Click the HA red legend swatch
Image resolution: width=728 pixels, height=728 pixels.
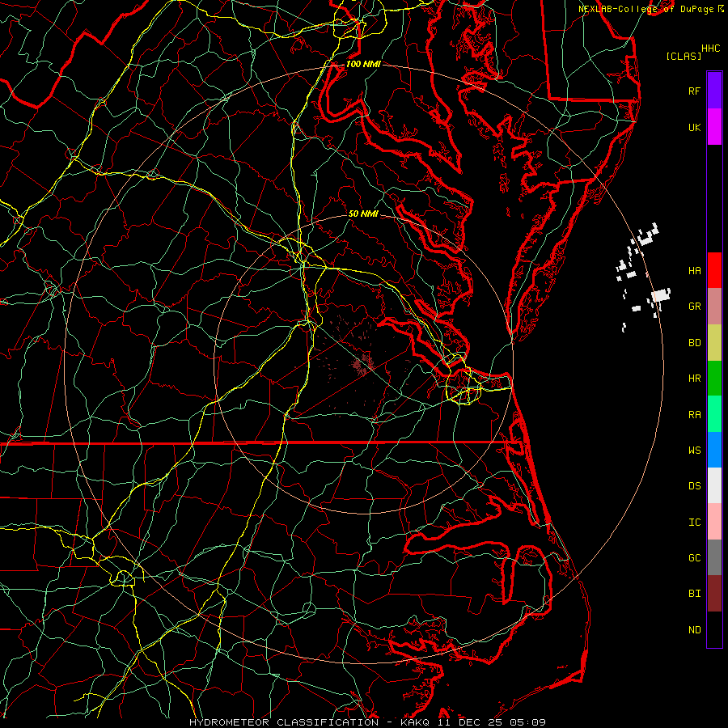point(714,270)
